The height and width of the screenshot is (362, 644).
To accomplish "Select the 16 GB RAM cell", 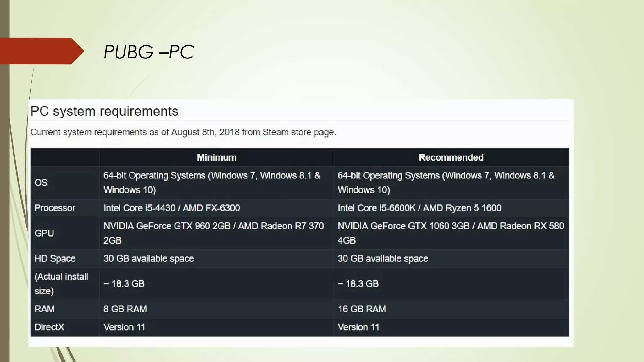I will (362, 309).
